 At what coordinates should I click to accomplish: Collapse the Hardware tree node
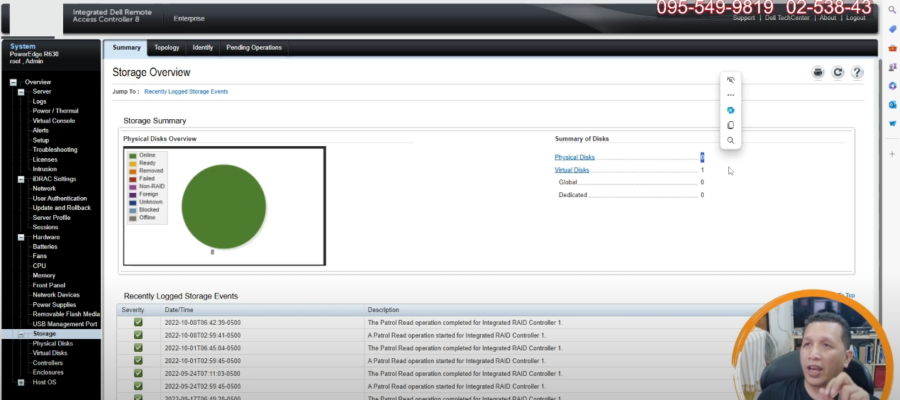21,237
